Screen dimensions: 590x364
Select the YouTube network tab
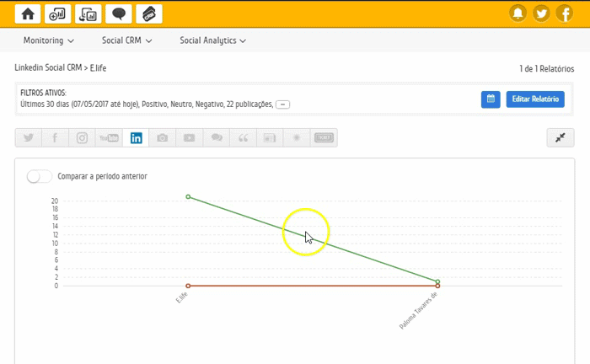coord(109,138)
